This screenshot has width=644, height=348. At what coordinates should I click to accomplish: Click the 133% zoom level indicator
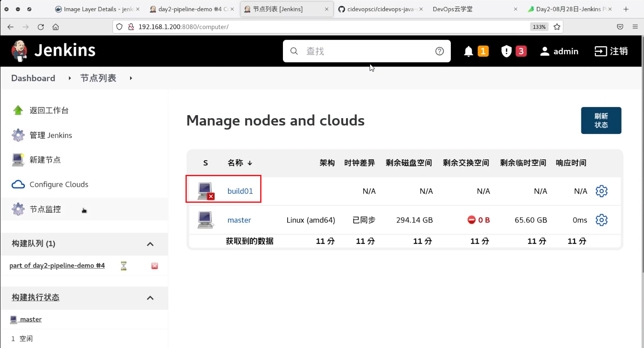(539, 27)
